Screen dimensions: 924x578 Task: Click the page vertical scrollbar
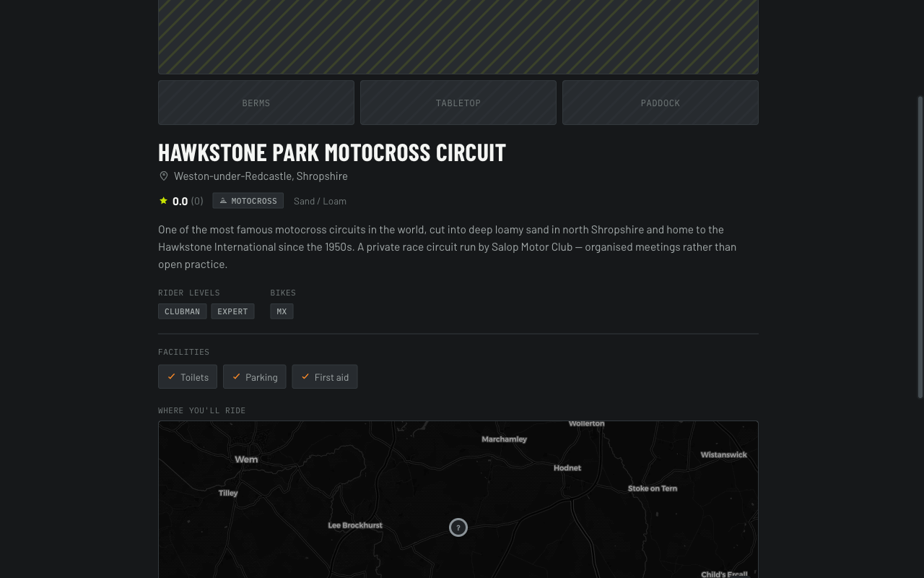tap(920, 247)
